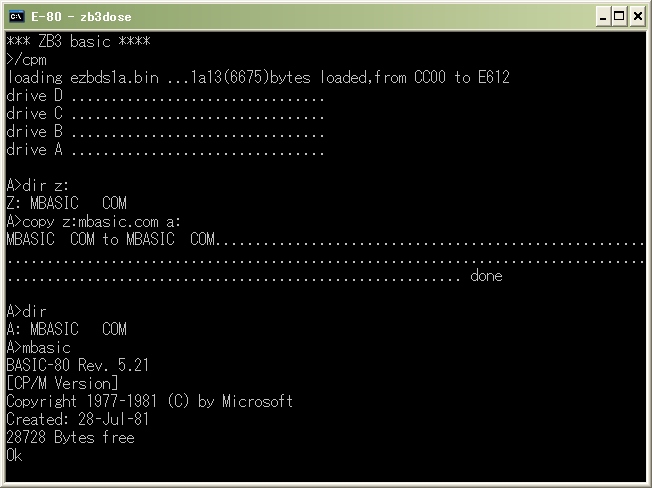Maximize the E-80 zb3dose console window
The height and width of the screenshot is (488, 652).
point(619,17)
